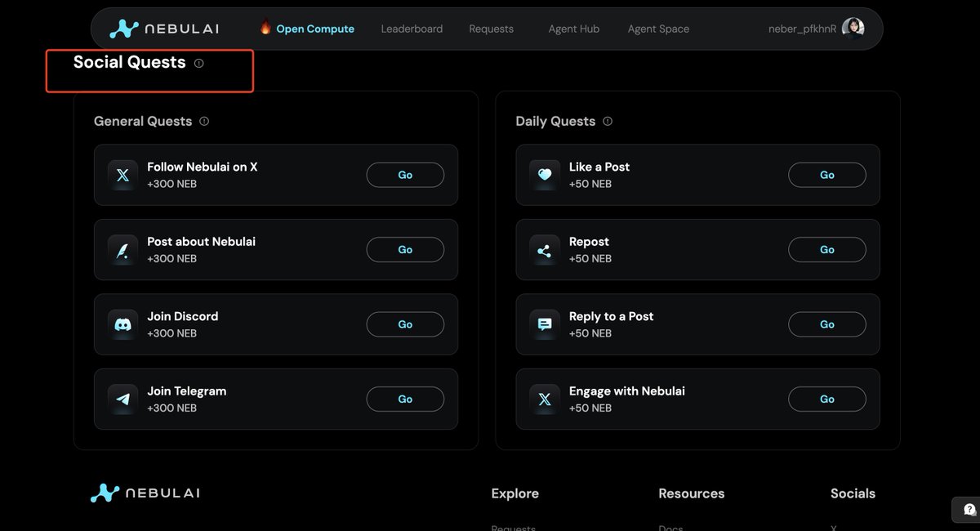Click Go for Join Telegram
980x531 pixels.
click(405, 399)
